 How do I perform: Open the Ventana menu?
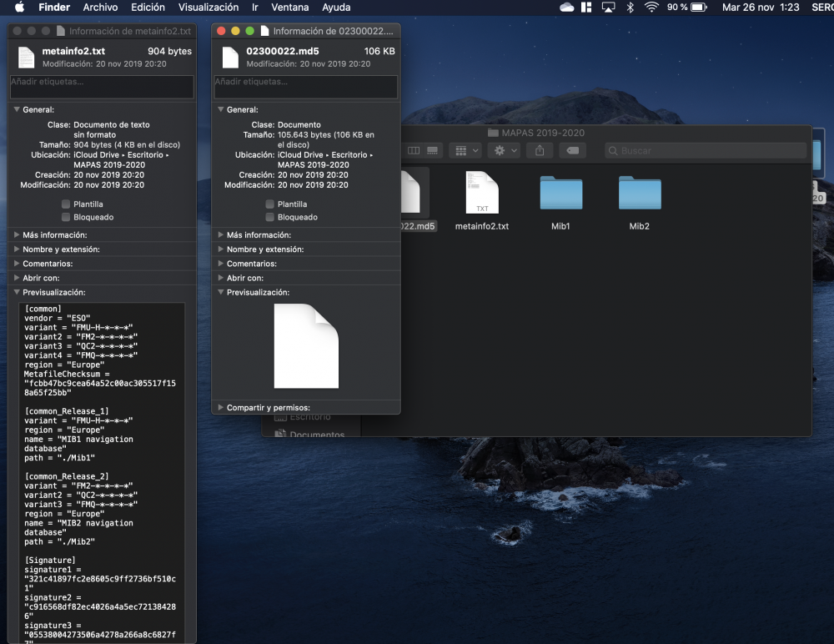[x=290, y=7]
